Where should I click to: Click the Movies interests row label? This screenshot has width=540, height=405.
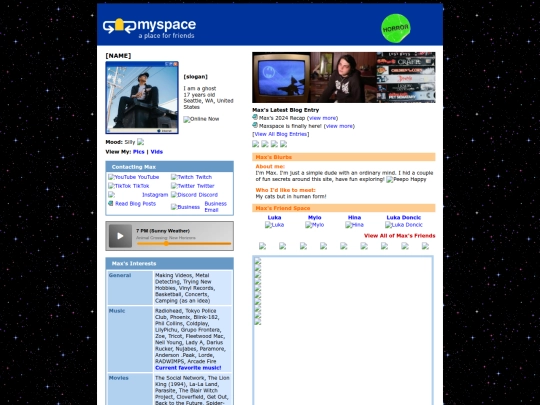pos(118,378)
